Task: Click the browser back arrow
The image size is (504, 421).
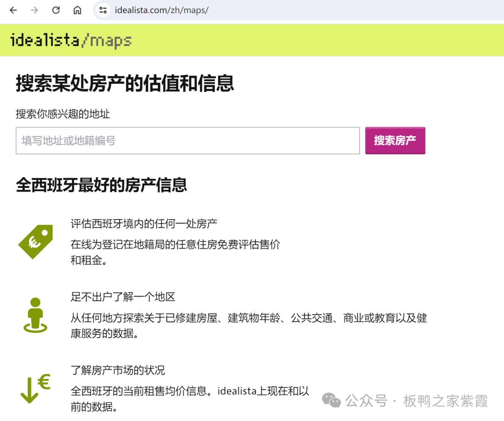Action: (x=13, y=10)
